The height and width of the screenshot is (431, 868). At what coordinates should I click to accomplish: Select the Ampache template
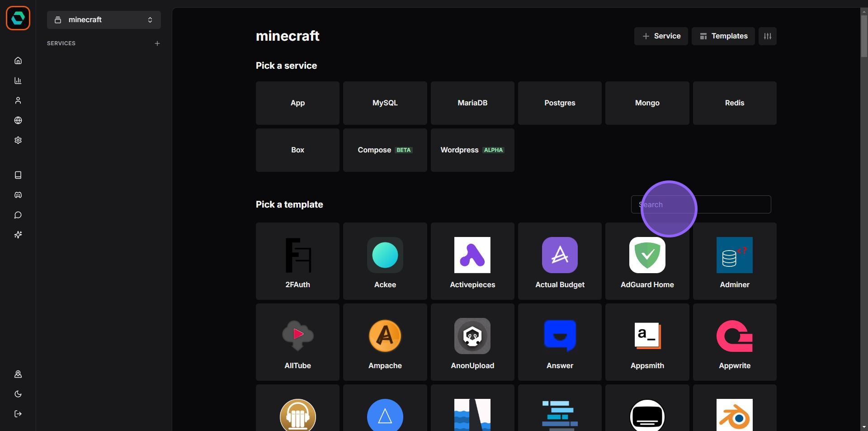click(385, 342)
